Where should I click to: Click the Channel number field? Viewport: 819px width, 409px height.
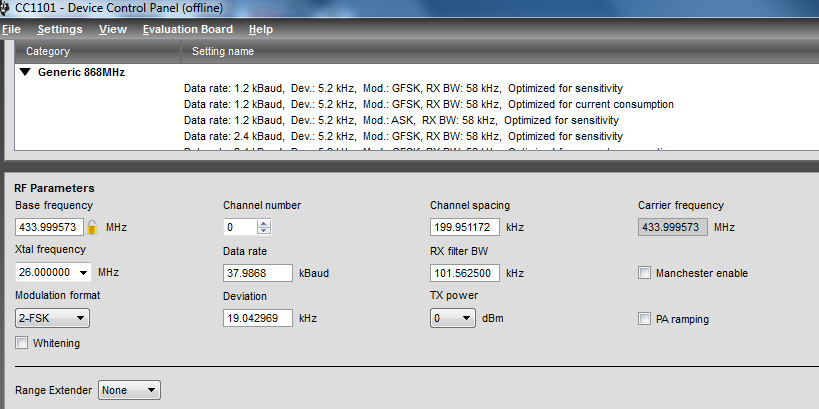pos(240,227)
